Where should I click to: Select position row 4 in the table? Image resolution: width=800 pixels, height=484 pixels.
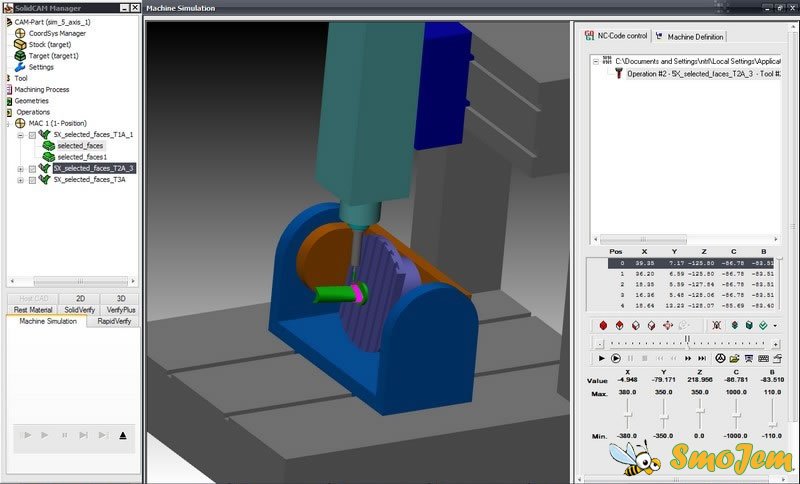click(691, 305)
